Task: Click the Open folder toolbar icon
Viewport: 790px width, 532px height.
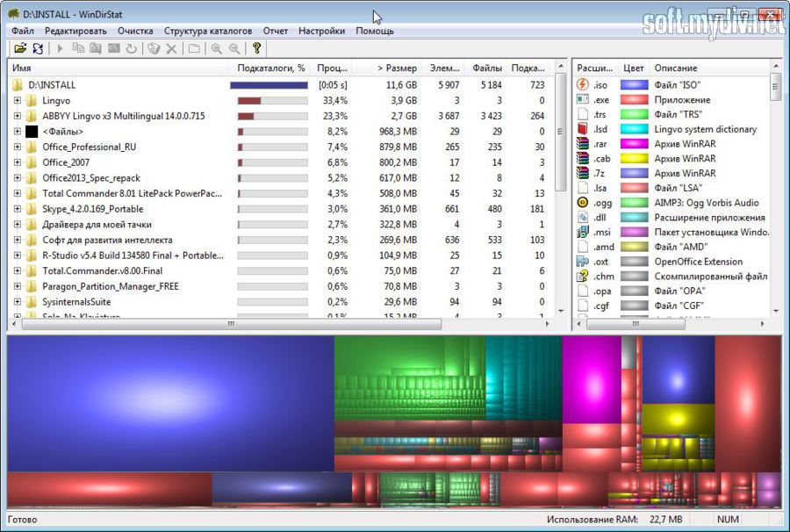Action: tap(20, 48)
